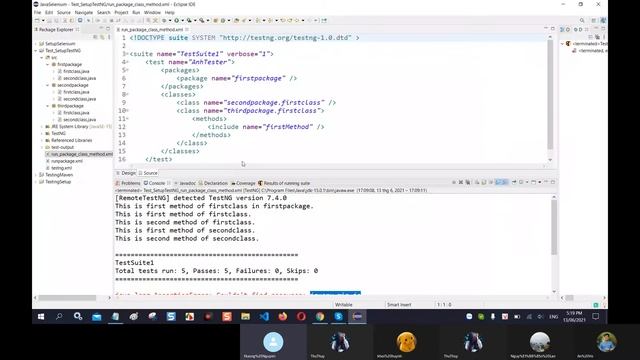This screenshot has width=640, height=360.
Task: Toggle Scroll Lock in console toolbar
Action: click(484, 182)
